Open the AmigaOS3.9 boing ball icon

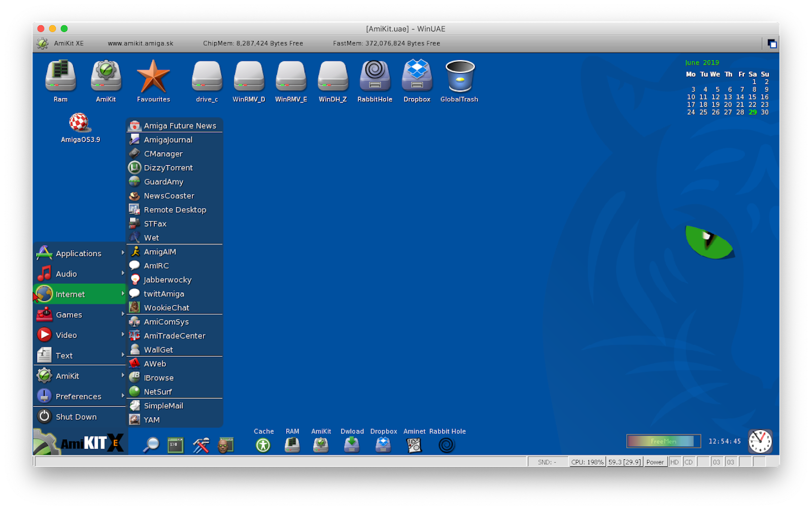(79, 122)
